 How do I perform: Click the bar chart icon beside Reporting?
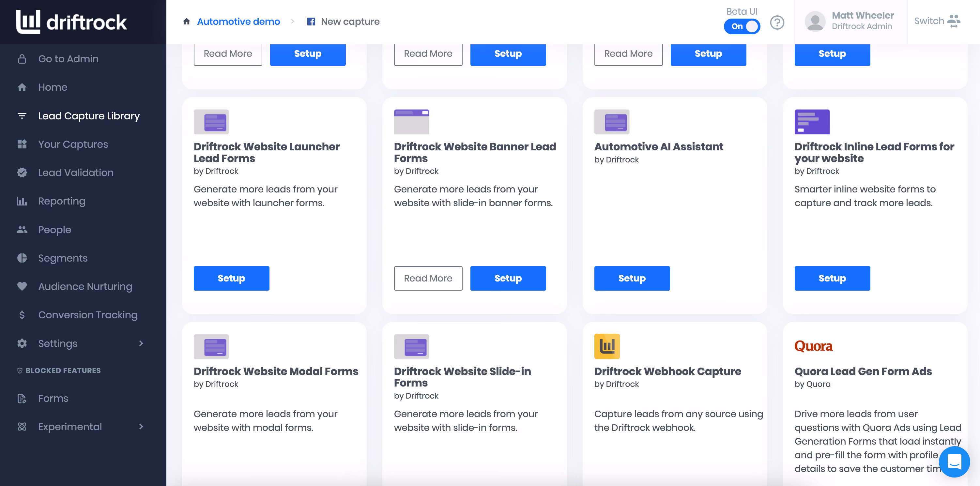click(22, 201)
